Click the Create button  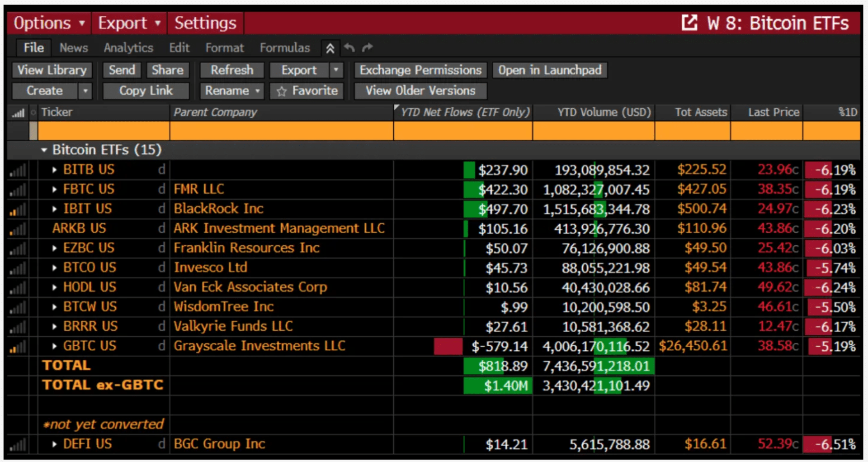[45, 91]
